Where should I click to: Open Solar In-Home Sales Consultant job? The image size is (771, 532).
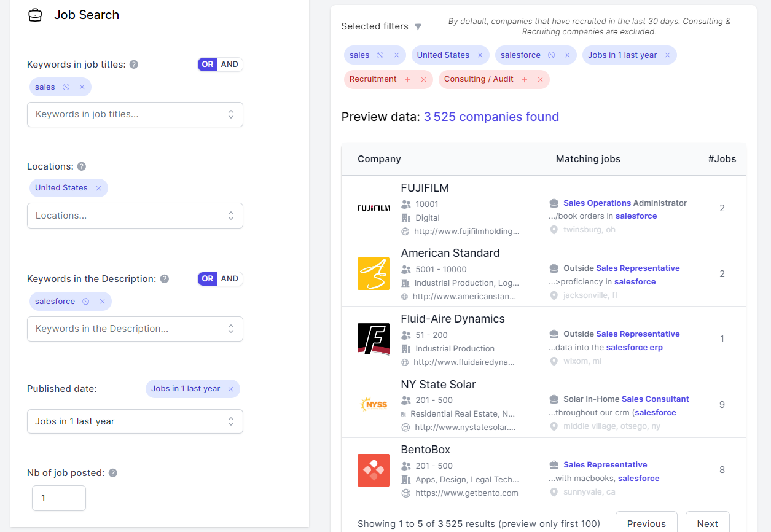[626, 399]
